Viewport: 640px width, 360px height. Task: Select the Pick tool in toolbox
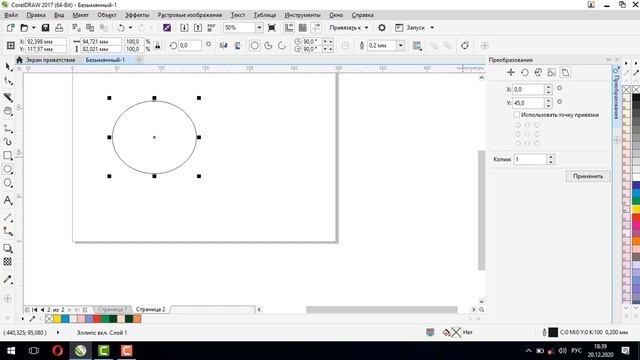pos(8,67)
